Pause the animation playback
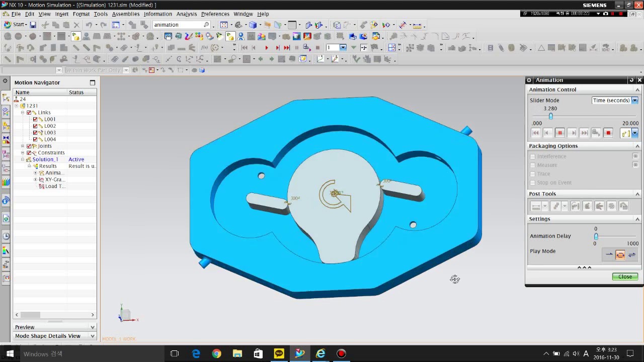644x362 pixels. click(559, 133)
